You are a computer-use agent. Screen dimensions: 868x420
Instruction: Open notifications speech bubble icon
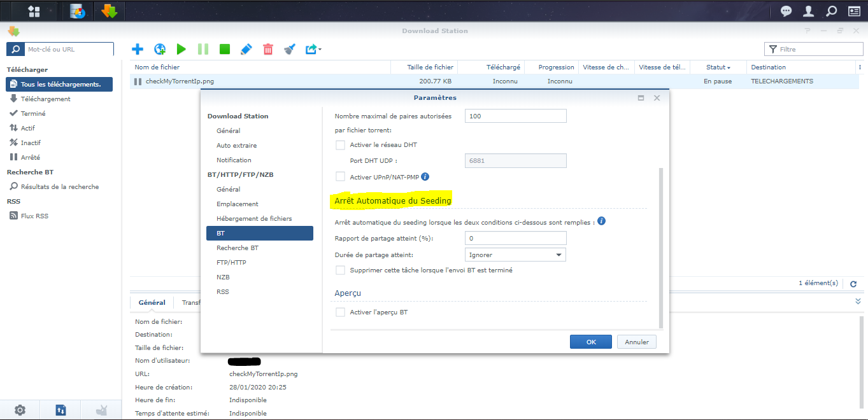coord(786,11)
